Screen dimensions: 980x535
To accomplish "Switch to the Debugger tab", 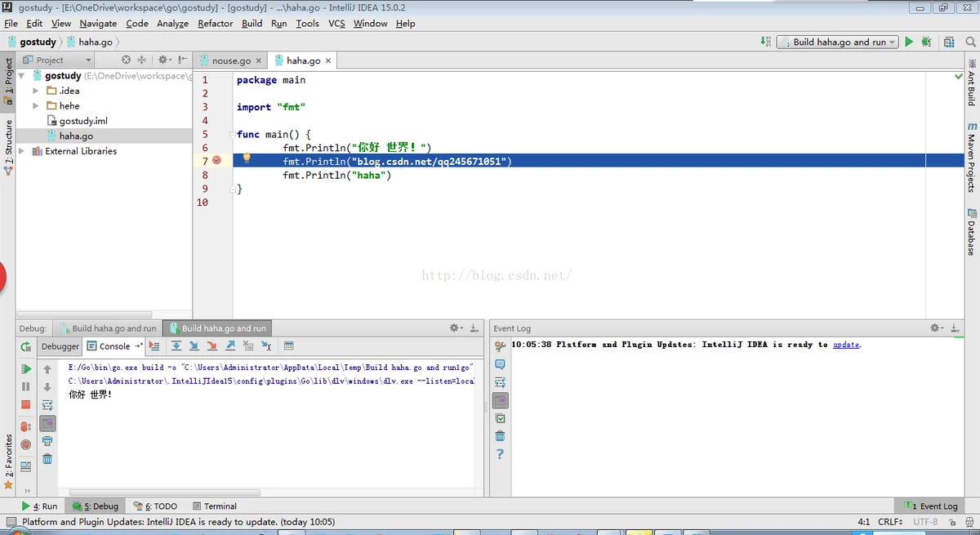I will pyautogui.click(x=60, y=346).
